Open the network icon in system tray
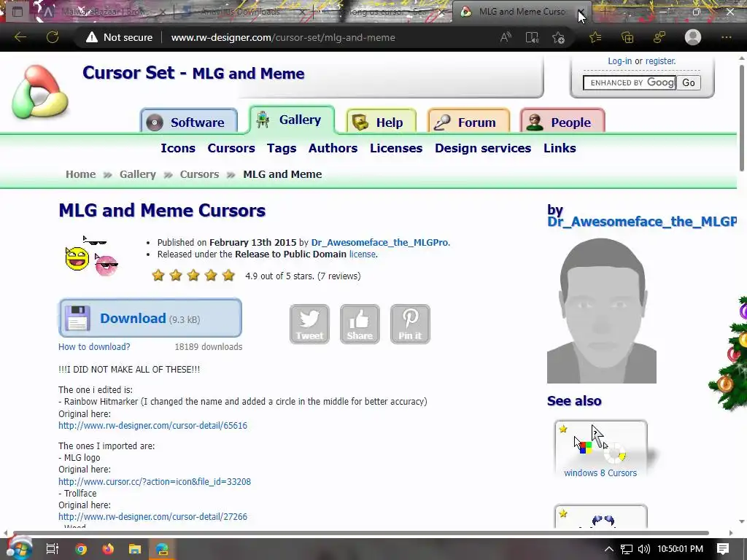This screenshot has width=747, height=560. (627, 549)
